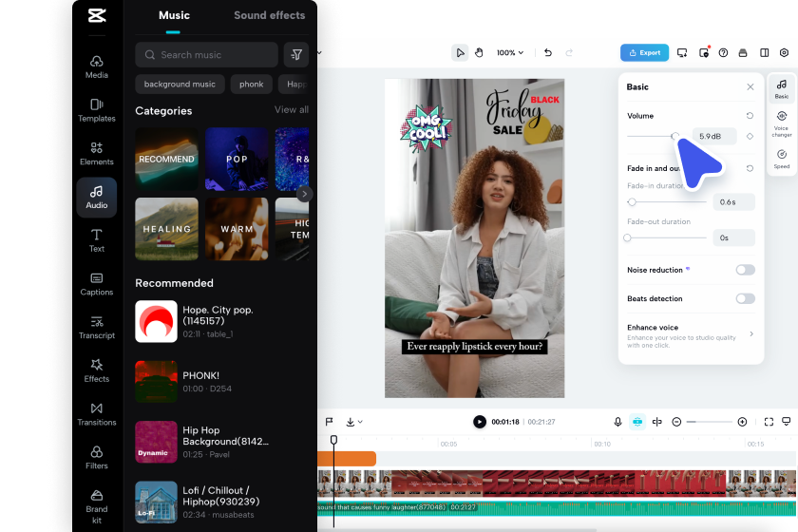Open the HEALING category thumbnail
The image size is (798, 532).
click(x=166, y=229)
